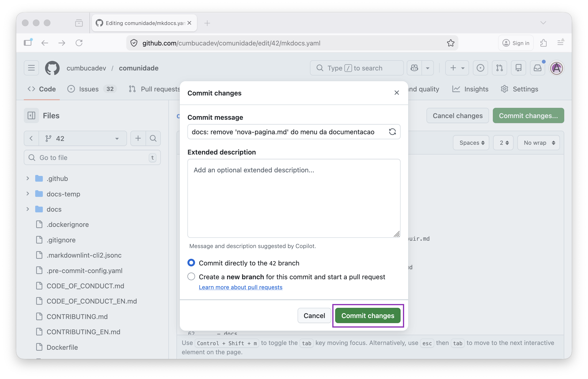Image resolution: width=588 pixels, height=379 pixels.
Task: Open the comunidade repository link
Action: (139, 68)
